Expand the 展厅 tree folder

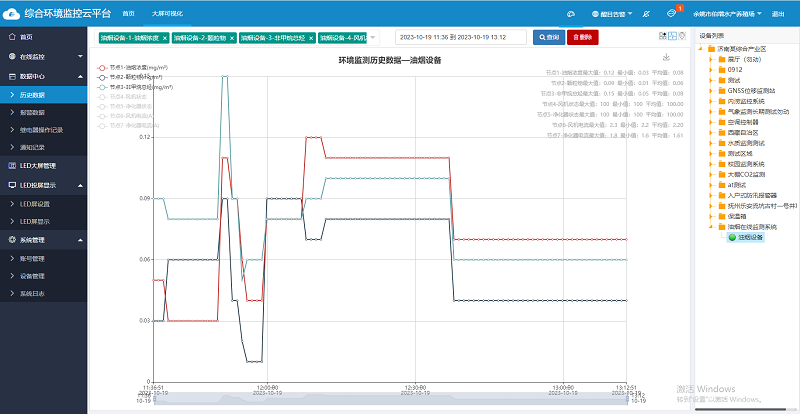711,59
